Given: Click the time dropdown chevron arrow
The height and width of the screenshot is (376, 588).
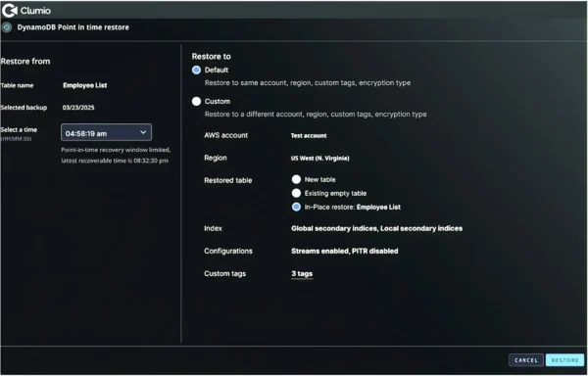Looking at the screenshot, I should click(x=143, y=132).
